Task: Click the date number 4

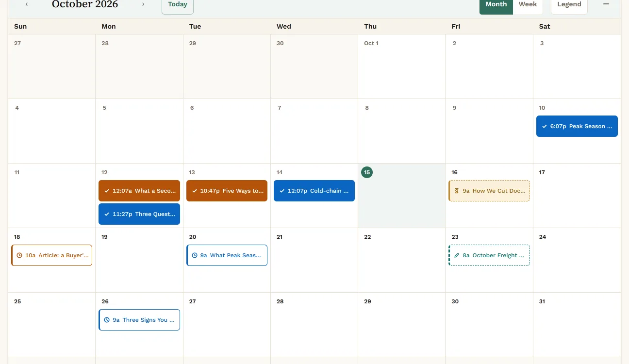Action: (x=17, y=108)
